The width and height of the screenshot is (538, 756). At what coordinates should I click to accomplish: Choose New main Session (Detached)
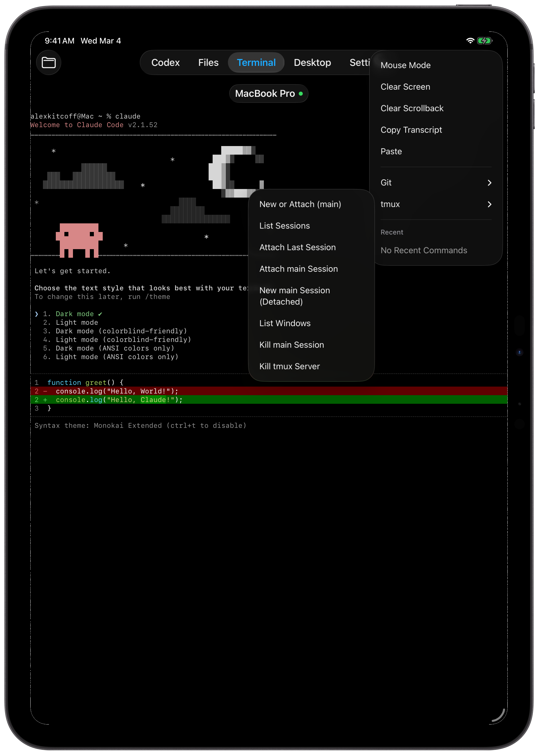(294, 296)
